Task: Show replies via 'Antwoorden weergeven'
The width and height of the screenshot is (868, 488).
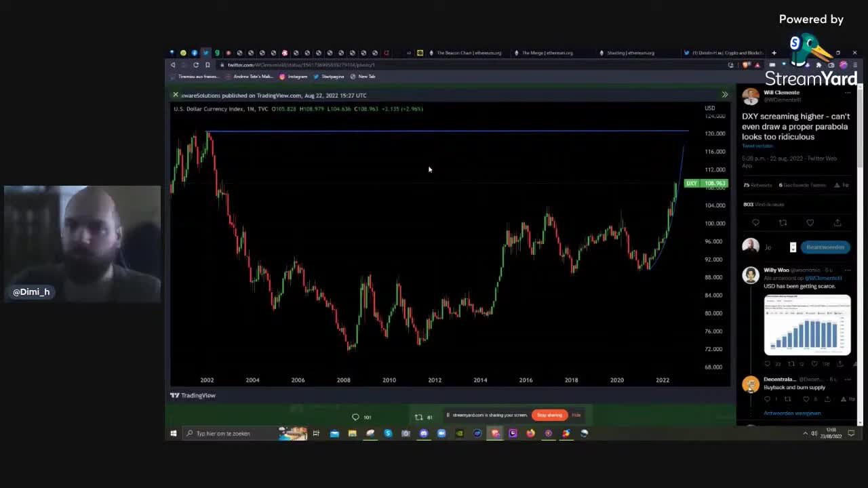Action: (x=792, y=413)
